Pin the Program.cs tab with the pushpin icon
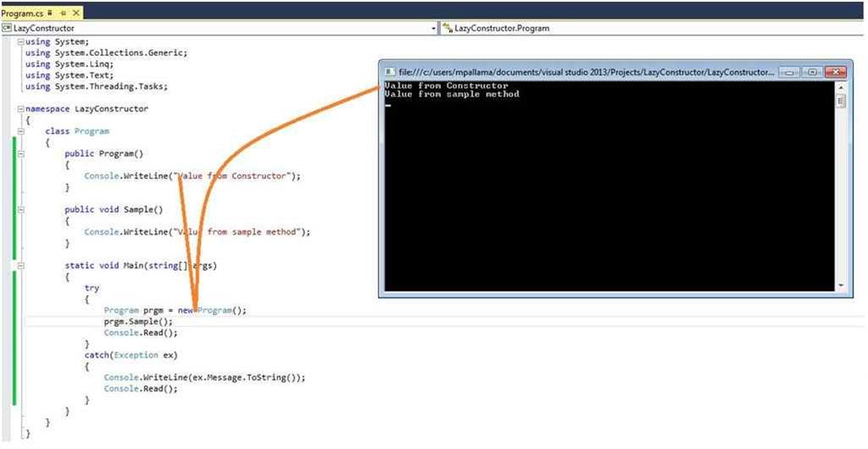The height and width of the screenshot is (449, 868). pyautogui.click(x=63, y=12)
